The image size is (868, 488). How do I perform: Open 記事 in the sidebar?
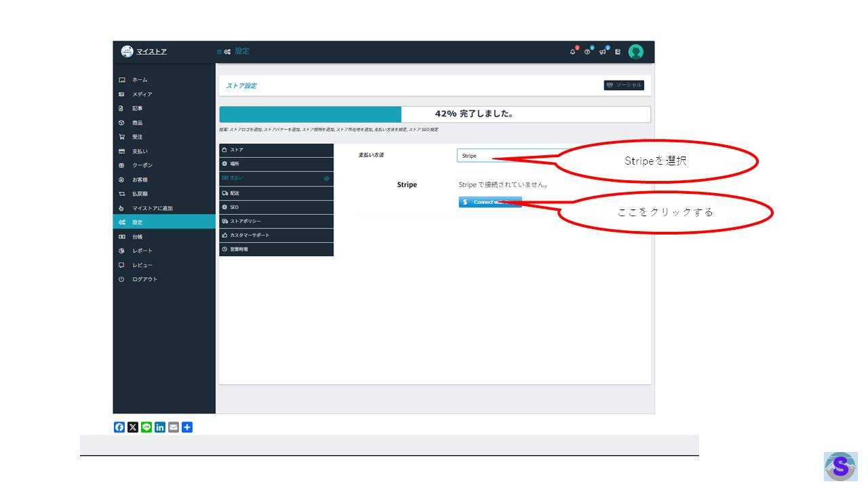(x=164, y=108)
